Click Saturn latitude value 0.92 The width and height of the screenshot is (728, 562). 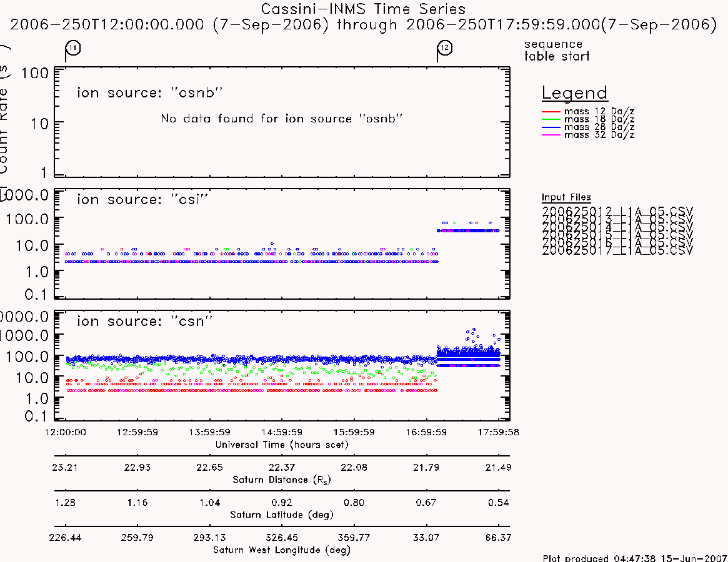[x=282, y=503]
